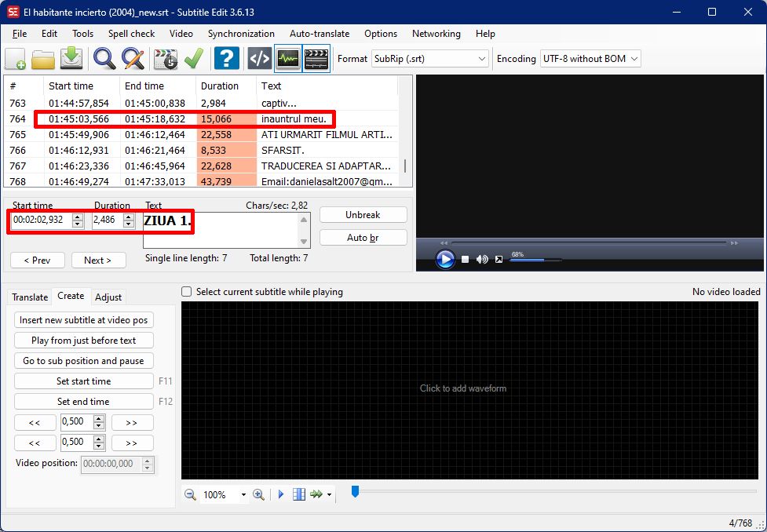Open the Replace magnifier-with-pencil tool
767x532 pixels.
tap(133, 59)
